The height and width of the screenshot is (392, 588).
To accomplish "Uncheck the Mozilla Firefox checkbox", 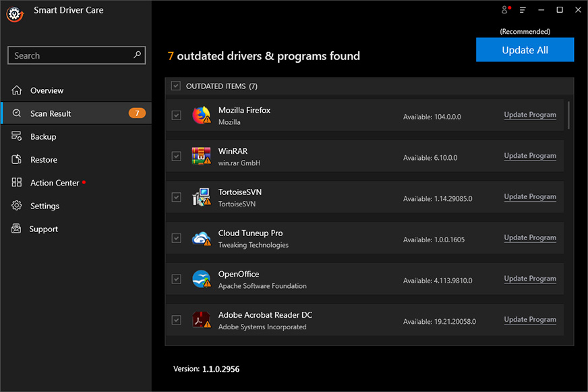I will [x=176, y=115].
